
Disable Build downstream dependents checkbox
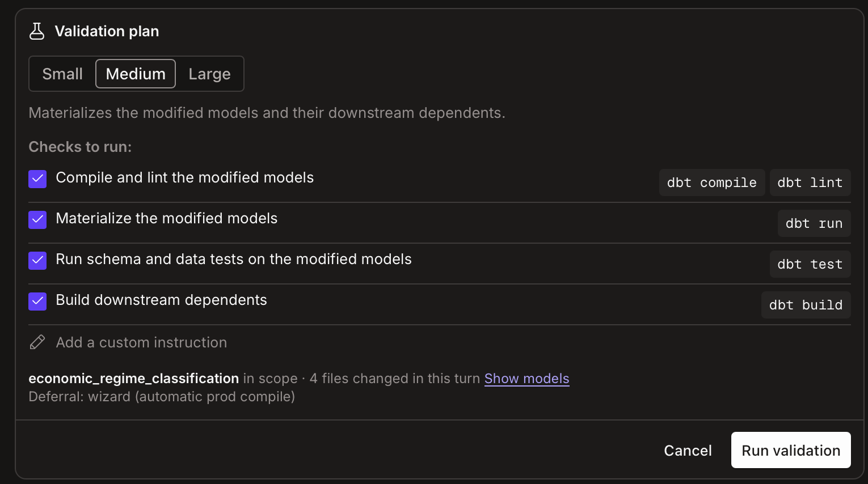[37, 301]
